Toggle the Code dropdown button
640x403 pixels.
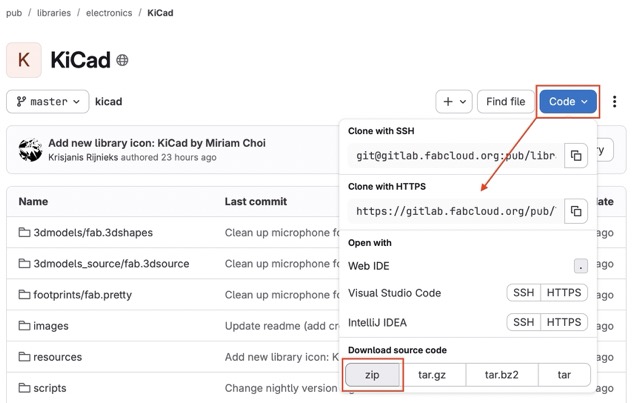568,101
